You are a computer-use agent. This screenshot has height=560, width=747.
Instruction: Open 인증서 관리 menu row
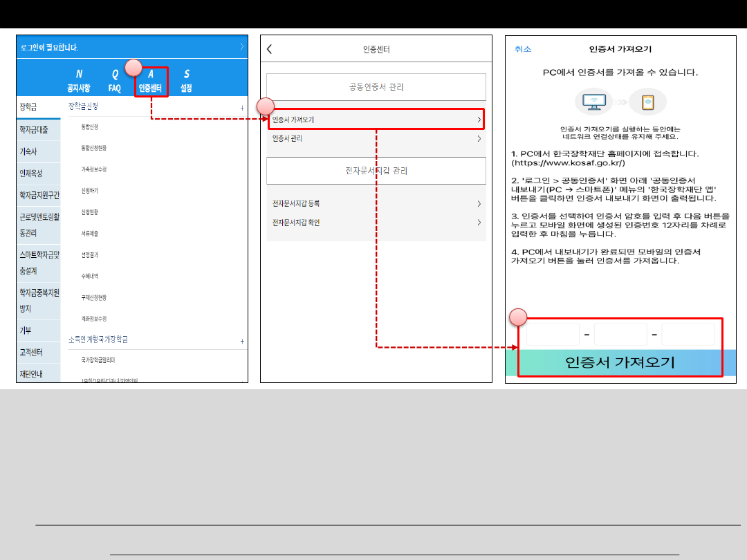376,139
